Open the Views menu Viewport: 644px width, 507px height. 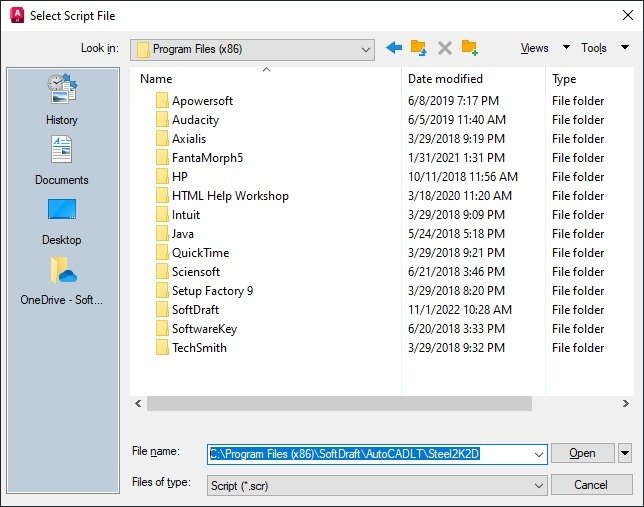pos(534,48)
